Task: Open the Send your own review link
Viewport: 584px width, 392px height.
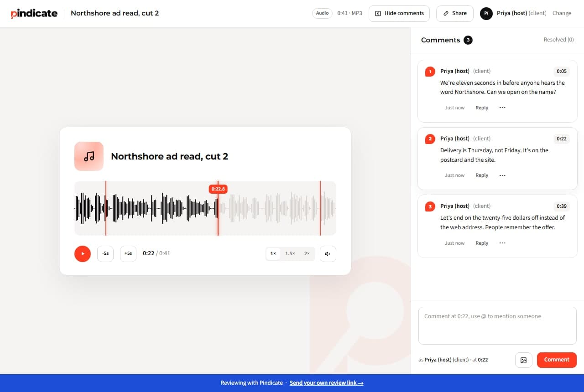Action: point(326,383)
